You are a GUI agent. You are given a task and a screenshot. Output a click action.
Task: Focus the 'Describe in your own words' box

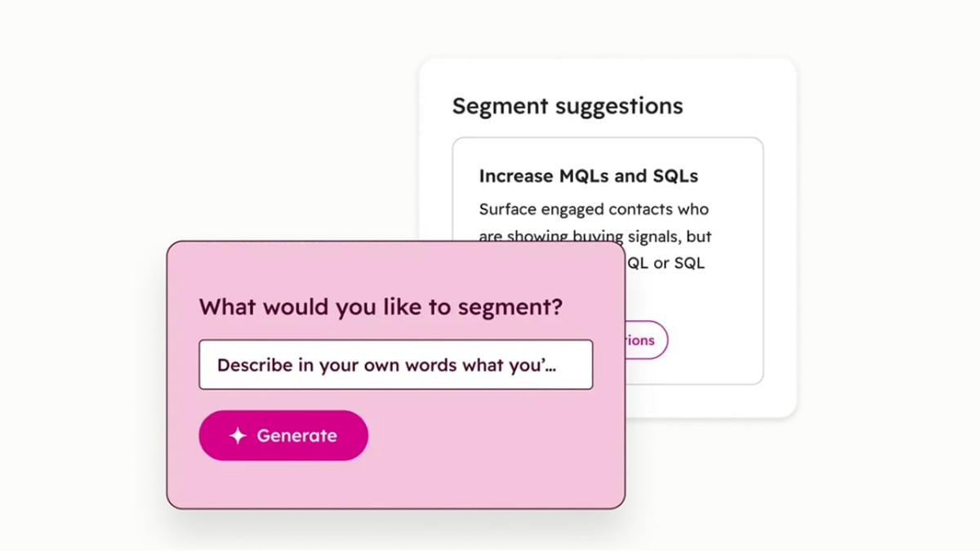(x=396, y=365)
